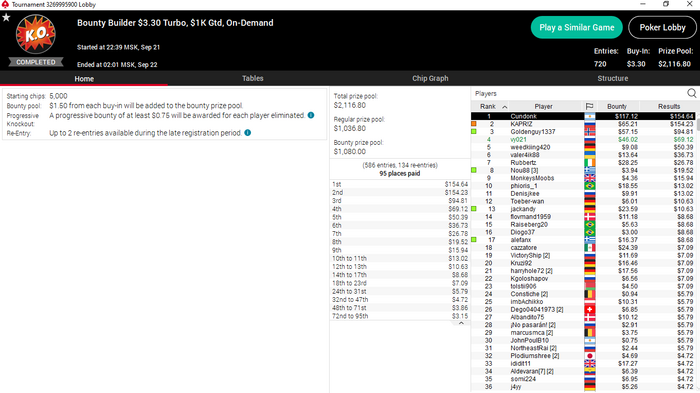The image size is (700, 393).
Task: Click the PokerStars title bar icon
Action: pos(5,4)
